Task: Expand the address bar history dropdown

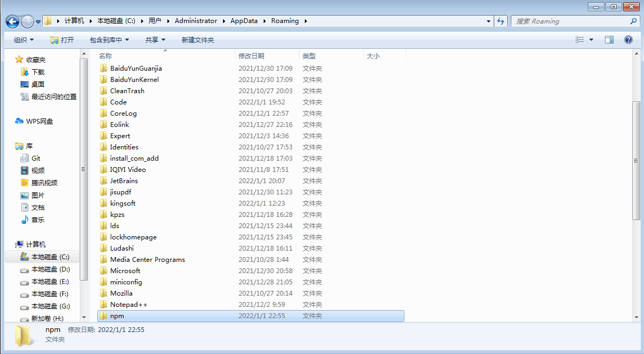Action: pyautogui.click(x=489, y=21)
